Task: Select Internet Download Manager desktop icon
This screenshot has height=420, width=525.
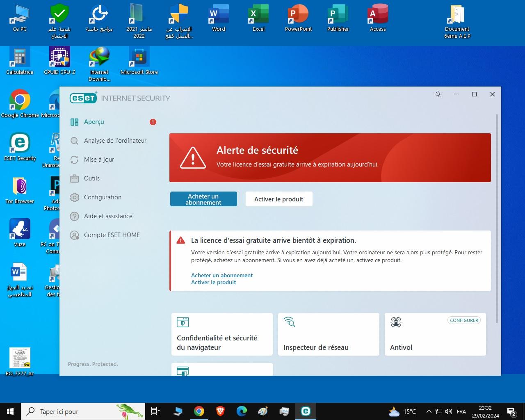Action: pyautogui.click(x=99, y=64)
